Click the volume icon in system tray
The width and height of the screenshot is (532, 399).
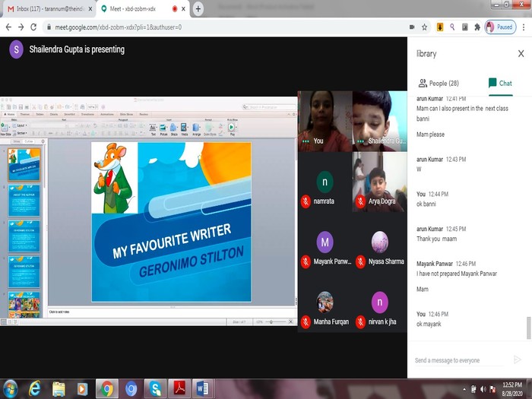pyautogui.click(x=483, y=389)
